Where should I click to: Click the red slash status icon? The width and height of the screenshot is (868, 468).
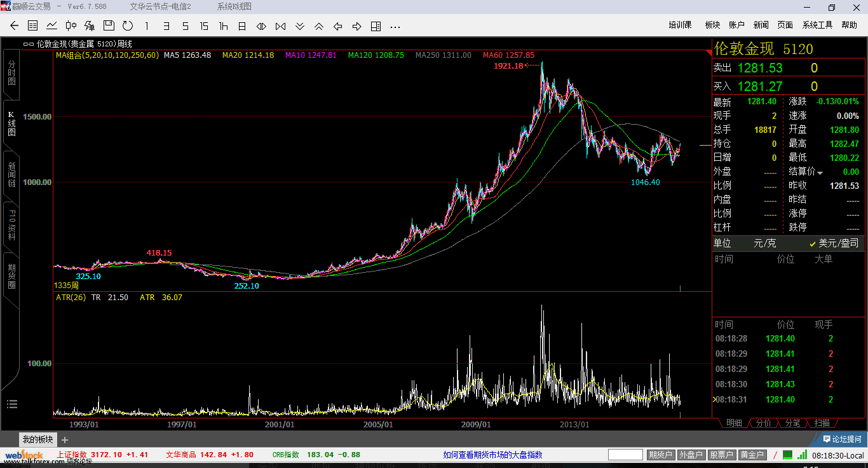(x=774, y=455)
